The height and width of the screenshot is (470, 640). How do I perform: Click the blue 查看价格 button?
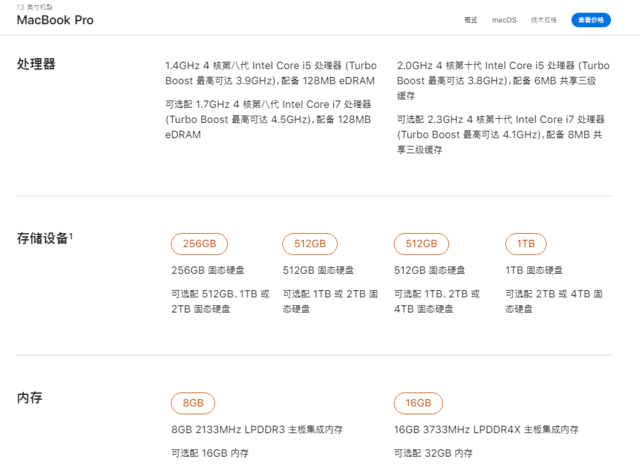[x=591, y=20]
